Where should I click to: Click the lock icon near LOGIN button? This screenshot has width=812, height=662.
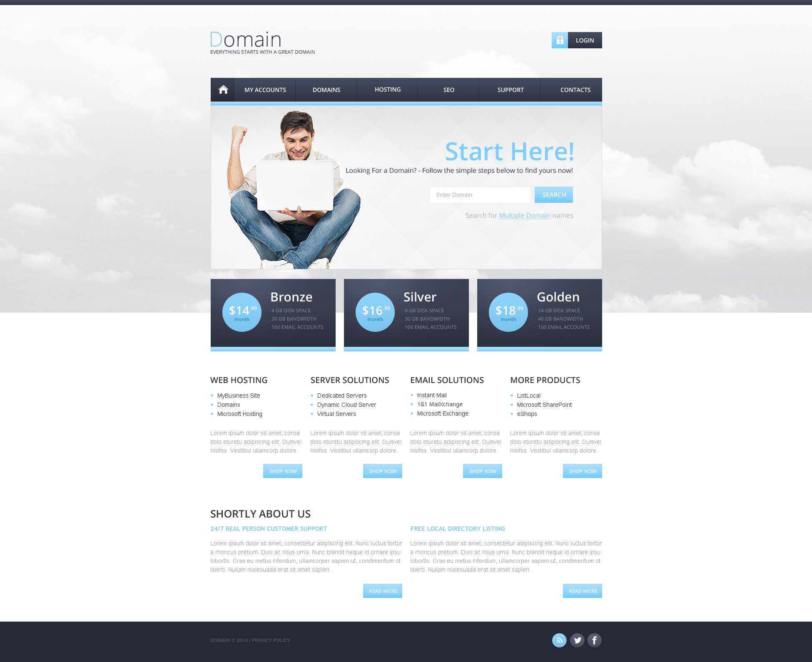point(560,40)
